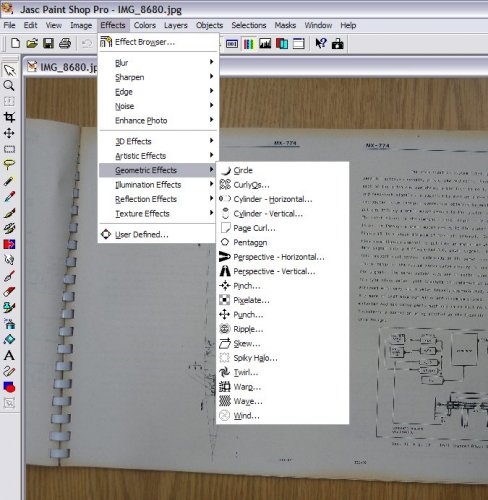Expand the Sharpen submenu arrow
The height and width of the screenshot is (500, 488).
[x=211, y=77]
